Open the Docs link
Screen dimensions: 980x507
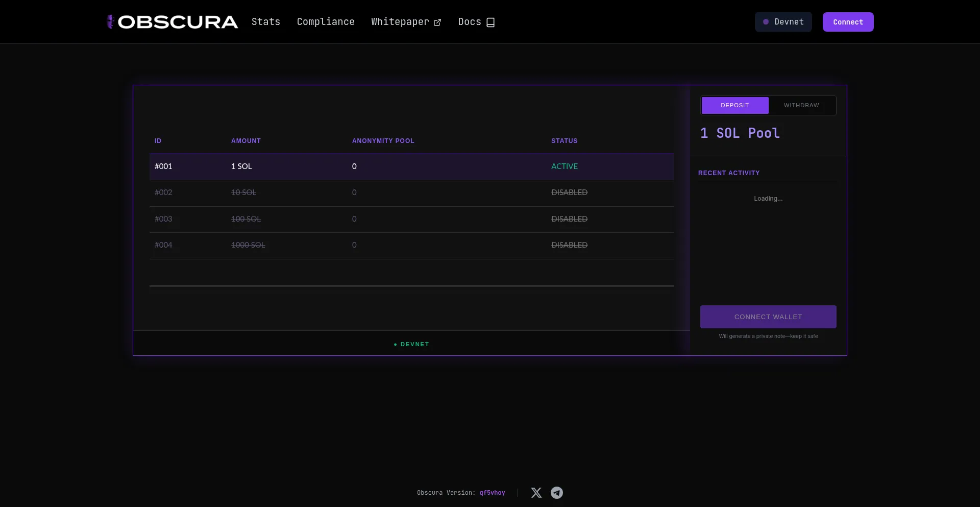[477, 22]
